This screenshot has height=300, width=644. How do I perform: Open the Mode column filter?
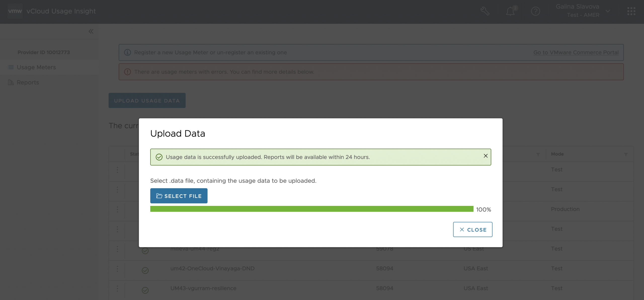[x=626, y=155]
